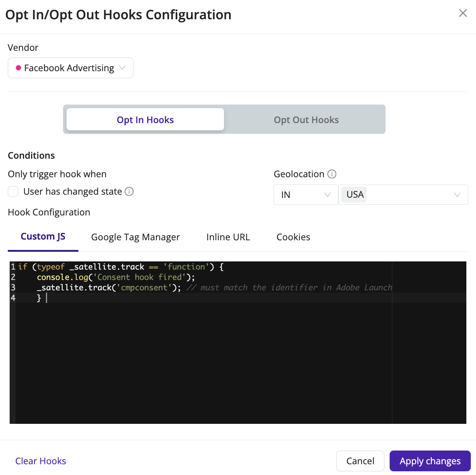
Task: Close the Hooks Configuration dialog
Action: coord(463,13)
